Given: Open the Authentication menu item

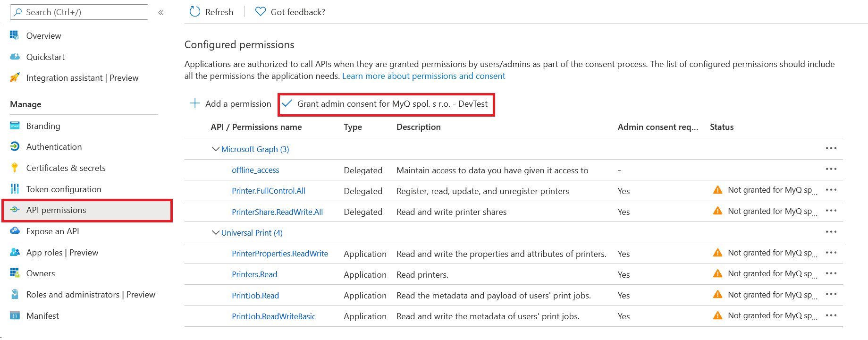Looking at the screenshot, I should pyautogui.click(x=54, y=147).
